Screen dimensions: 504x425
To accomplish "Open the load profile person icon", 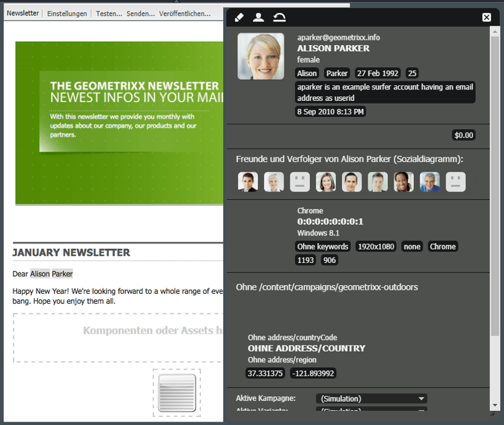I will coord(259,17).
